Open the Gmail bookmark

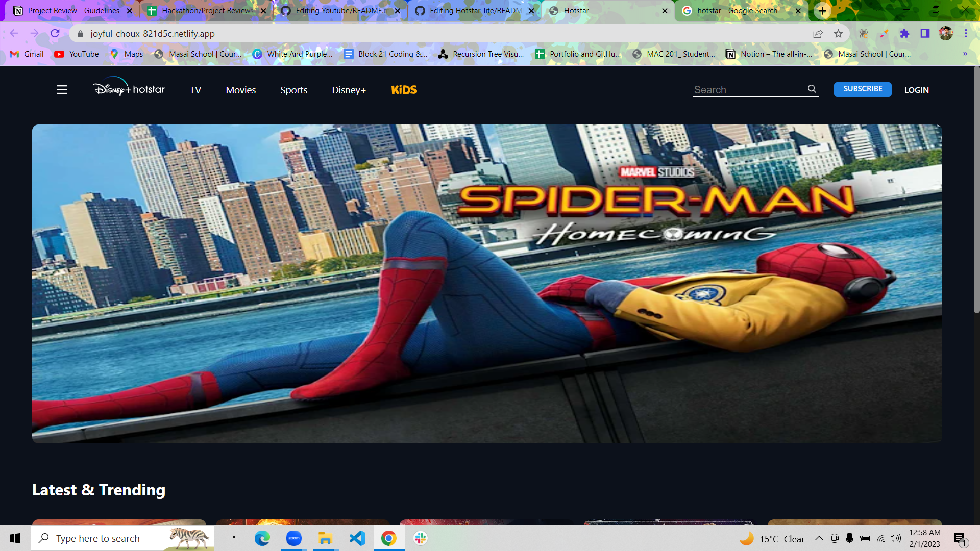tap(27, 54)
